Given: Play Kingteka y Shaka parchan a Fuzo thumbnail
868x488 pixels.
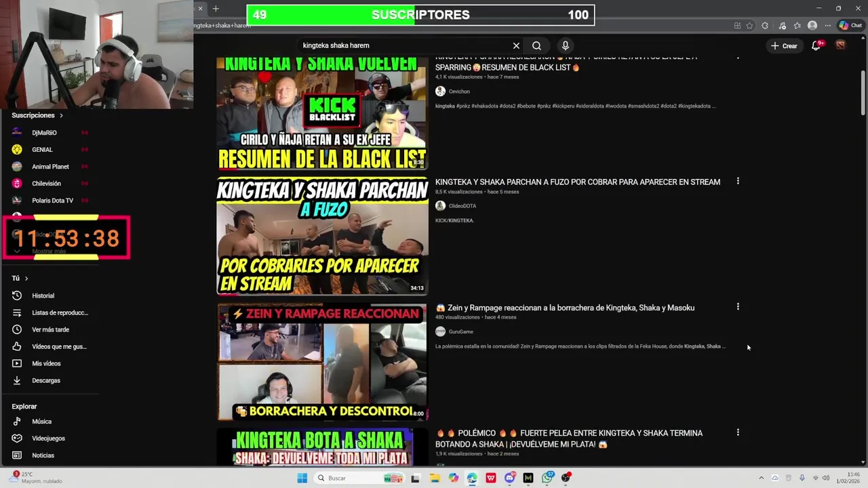Looking at the screenshot, I should pos(322,236).
